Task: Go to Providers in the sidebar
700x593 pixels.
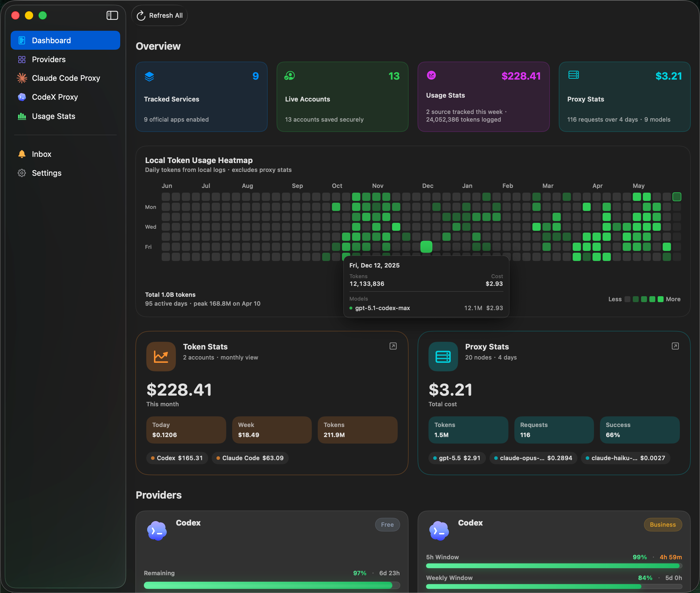Action: click(65, 59)
